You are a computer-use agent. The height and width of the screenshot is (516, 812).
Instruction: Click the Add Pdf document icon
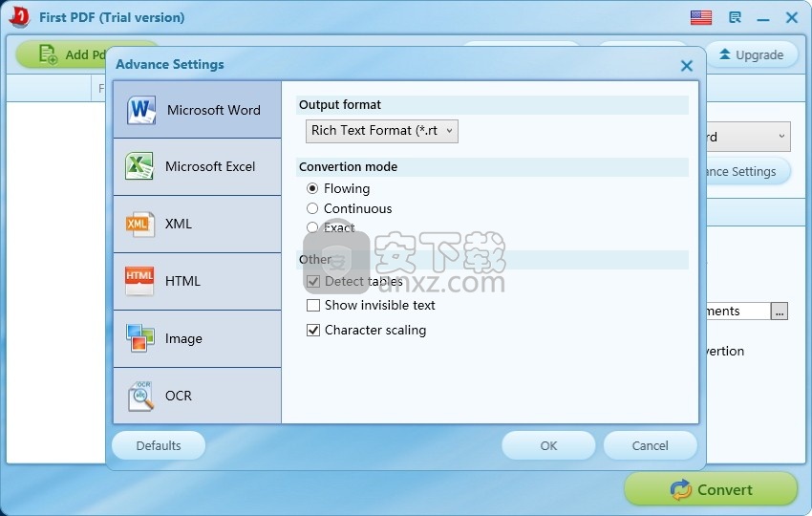point(48,54)
